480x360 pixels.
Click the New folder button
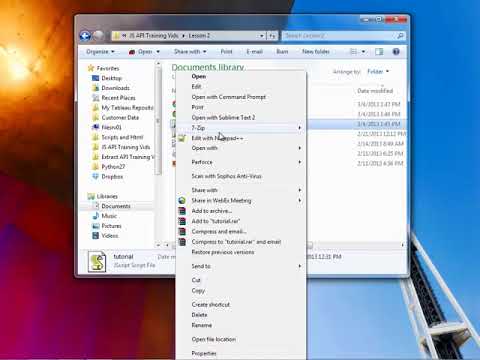click(x=316, y=52)
